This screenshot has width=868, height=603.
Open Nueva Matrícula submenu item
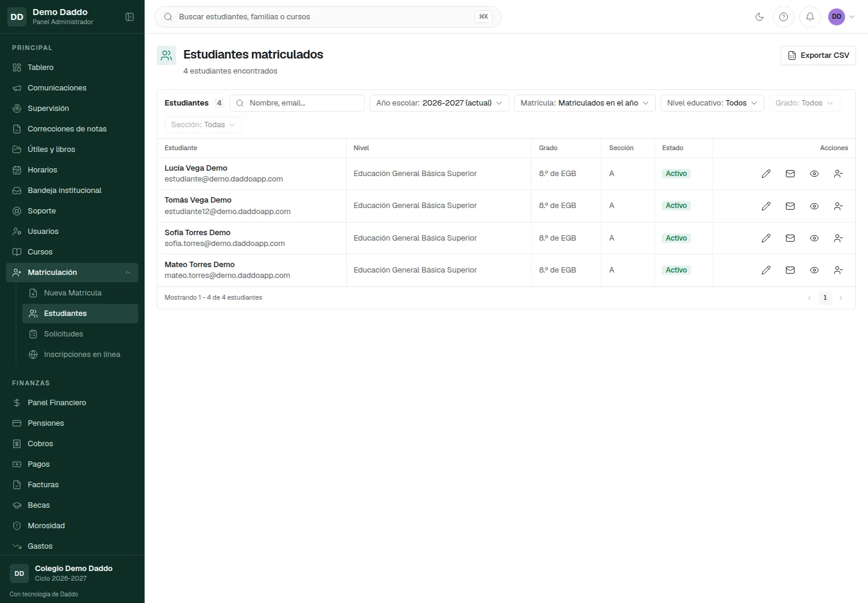[x=80, y=293]
